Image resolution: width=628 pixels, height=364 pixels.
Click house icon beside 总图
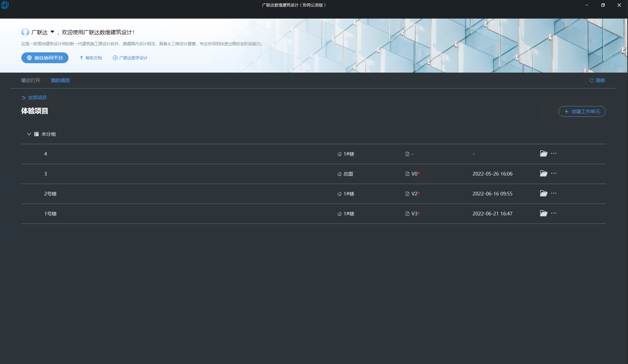pyautogui.click(x=340, y=174)
